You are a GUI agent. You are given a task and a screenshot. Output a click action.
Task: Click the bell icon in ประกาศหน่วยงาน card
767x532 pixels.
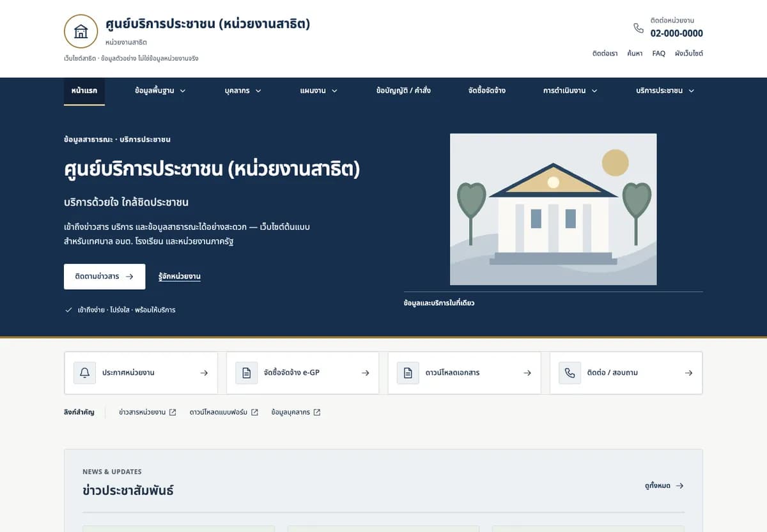pyautogui.click(x=85, y=373)
